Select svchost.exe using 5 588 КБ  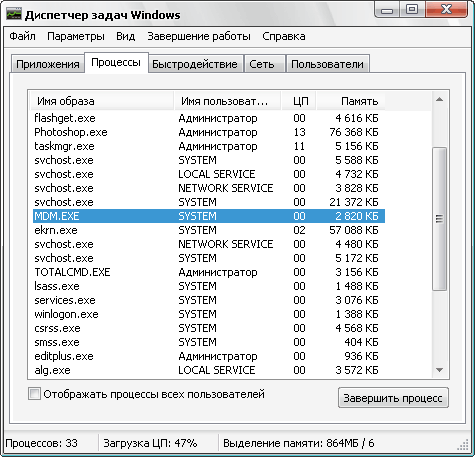pyautogui.click(x=209, y=160)
